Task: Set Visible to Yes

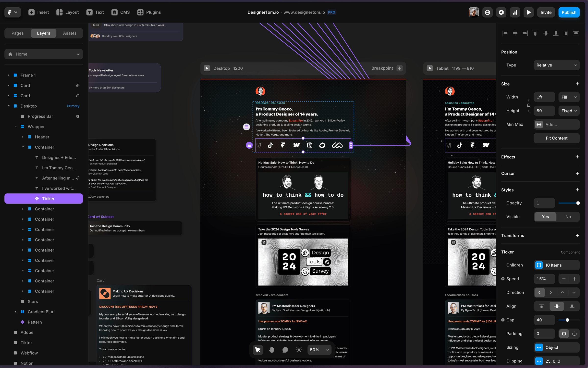Action: pyautogui.click(x=545, y=216)
